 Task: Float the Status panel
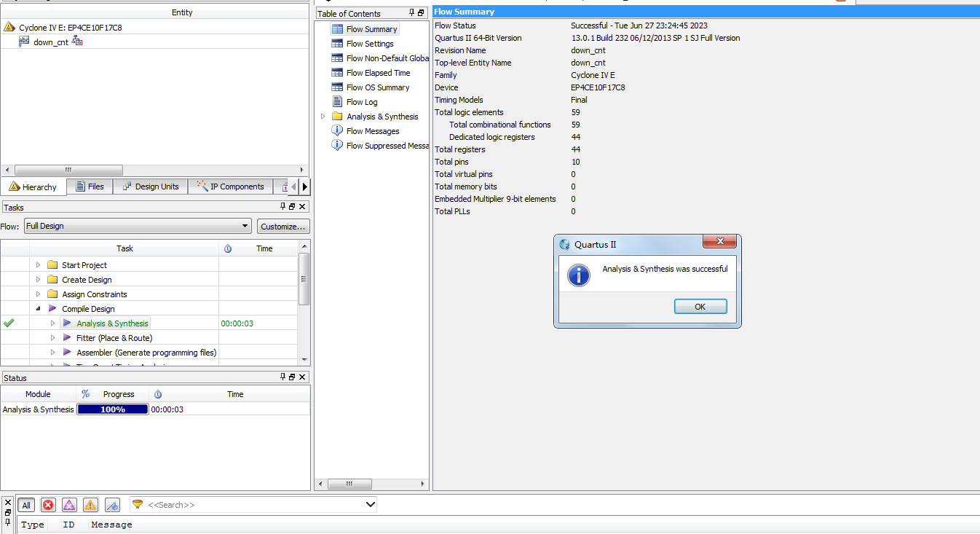pos(292,377)
